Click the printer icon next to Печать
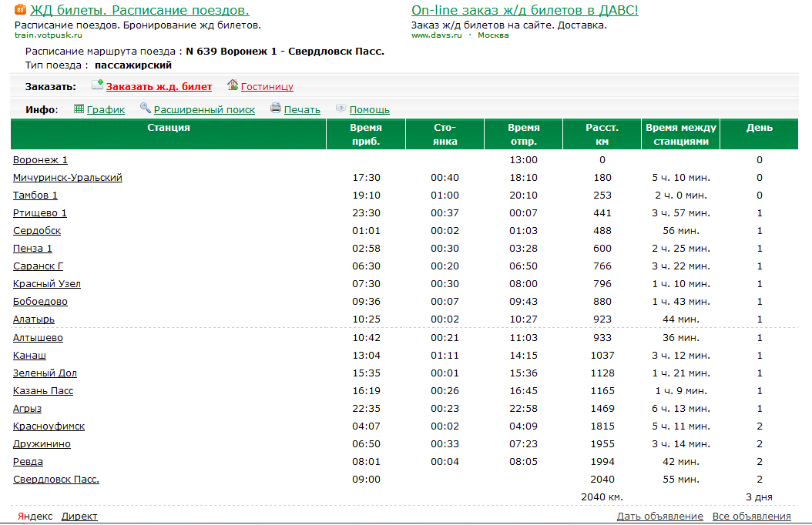The height and width of the screenshot is (525, 812). point(276,109)
